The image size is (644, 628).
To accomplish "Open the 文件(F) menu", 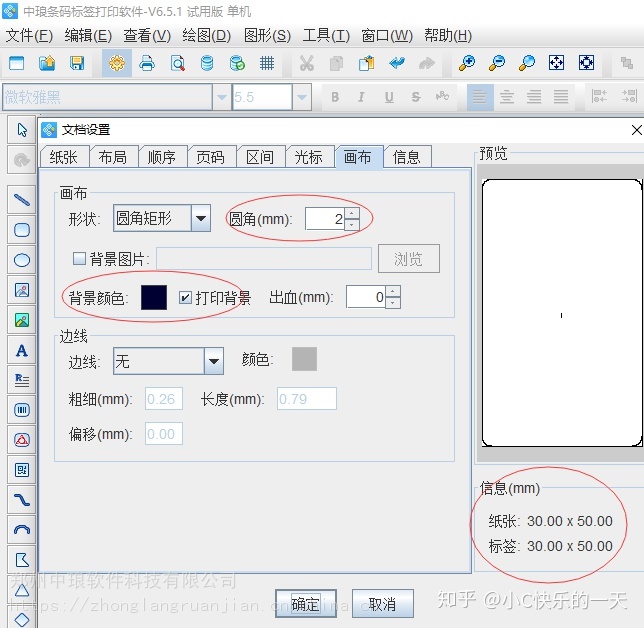I will point(29,36).
